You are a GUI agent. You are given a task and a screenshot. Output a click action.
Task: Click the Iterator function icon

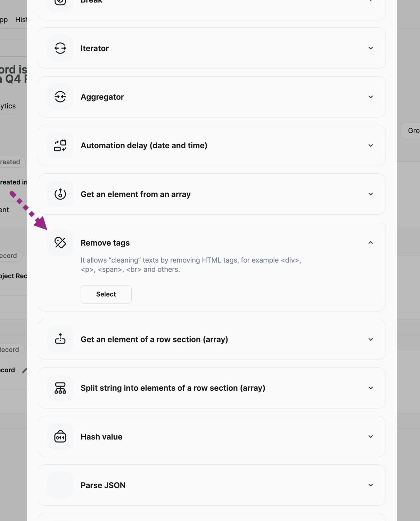pos(60,48)
